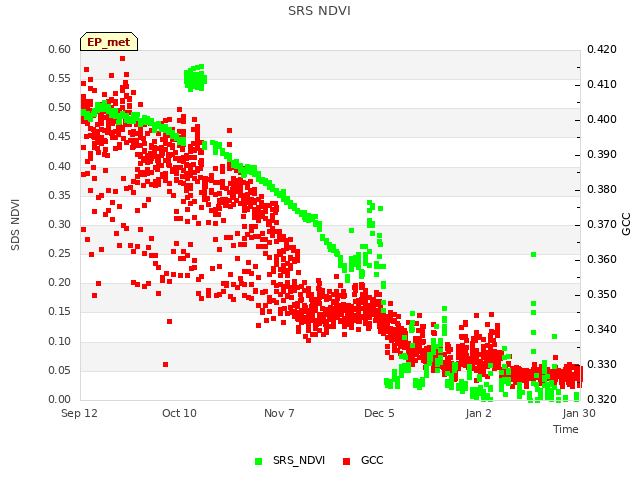Click the 0.30 left axis value
The width and height of the screenshot is (640, 480).
click(x=60, y=224)
